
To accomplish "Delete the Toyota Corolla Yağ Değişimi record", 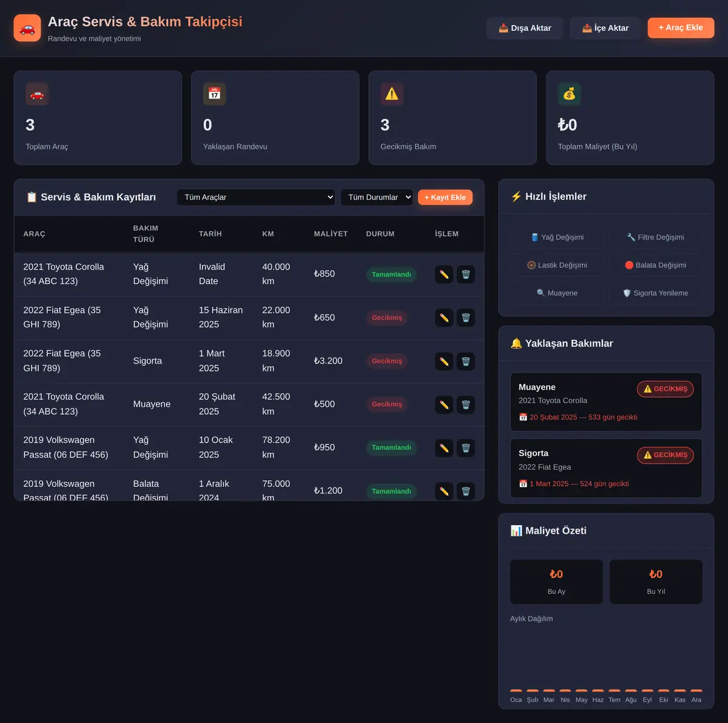I will (466, 274).
